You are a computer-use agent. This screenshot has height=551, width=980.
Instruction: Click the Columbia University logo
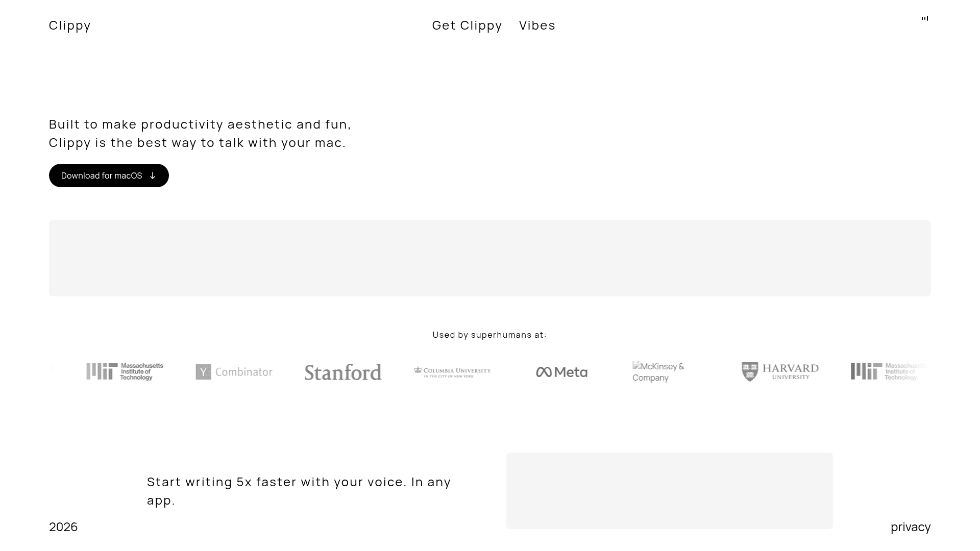point(452,372)
